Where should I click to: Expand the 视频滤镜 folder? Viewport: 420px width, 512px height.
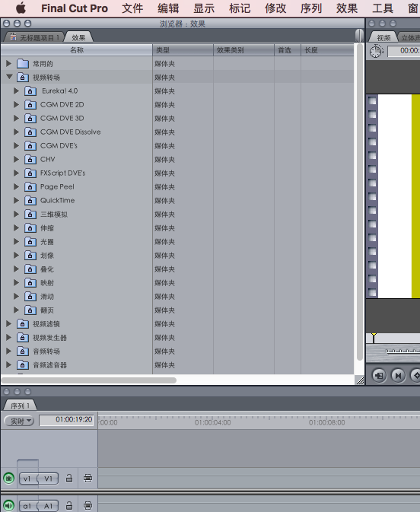pos(9,323)
